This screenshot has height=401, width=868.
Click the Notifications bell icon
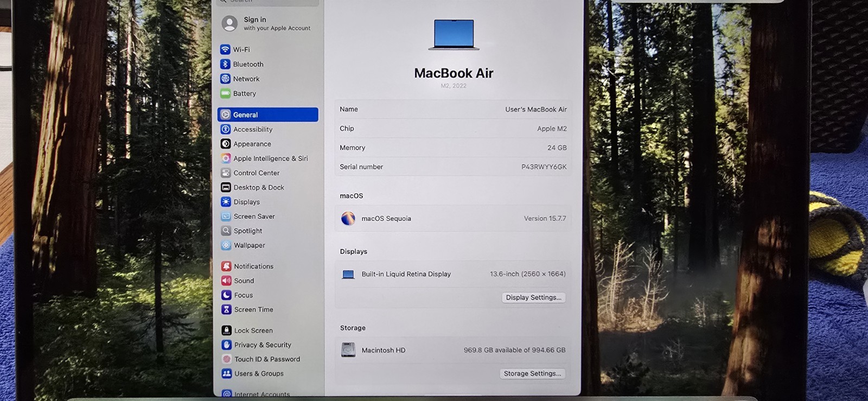226,266
